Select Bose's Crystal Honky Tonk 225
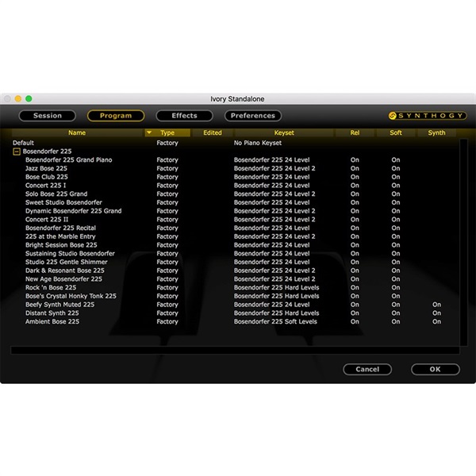Screen dimensions: 476x476 pos(71,296)
